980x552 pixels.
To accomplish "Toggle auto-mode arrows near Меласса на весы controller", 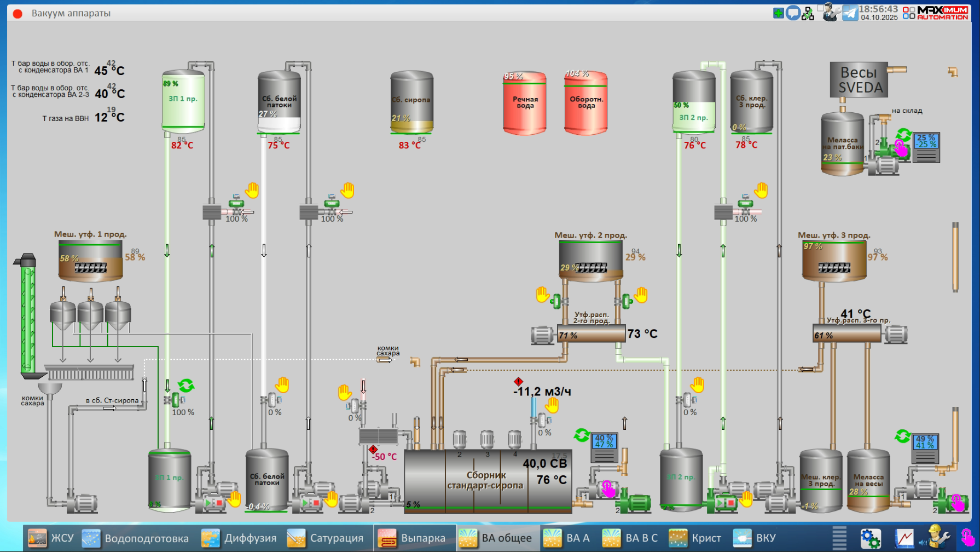I will coord(902,436).
